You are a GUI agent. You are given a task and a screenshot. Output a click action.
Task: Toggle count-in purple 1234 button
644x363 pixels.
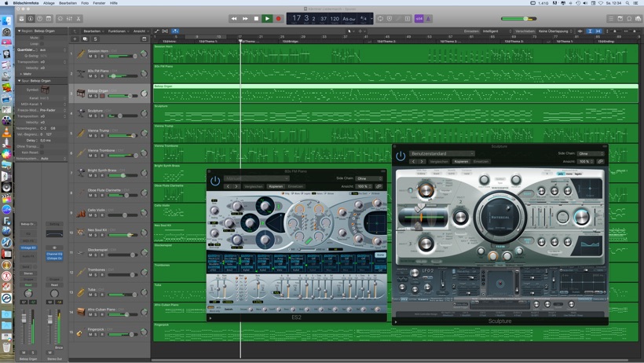tap(419, 19)
